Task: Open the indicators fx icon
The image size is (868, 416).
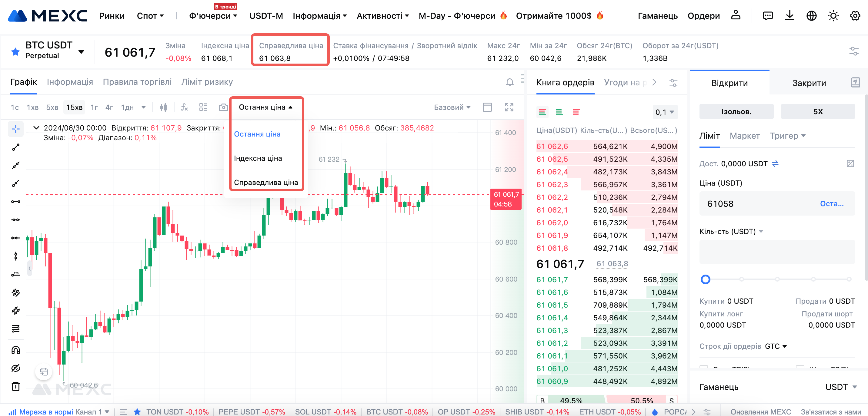Action: (x=184, y=107)
